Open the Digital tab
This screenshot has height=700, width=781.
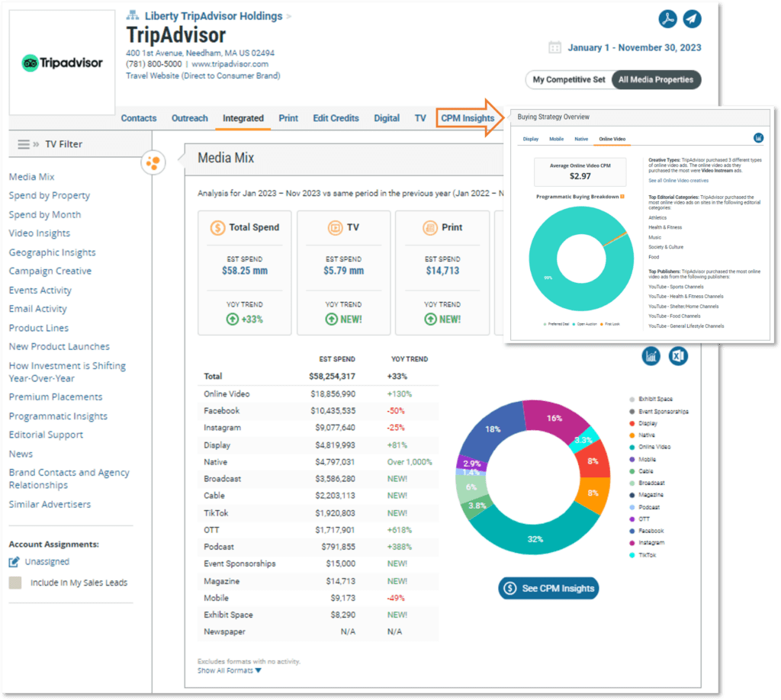(x=387, y=118)
